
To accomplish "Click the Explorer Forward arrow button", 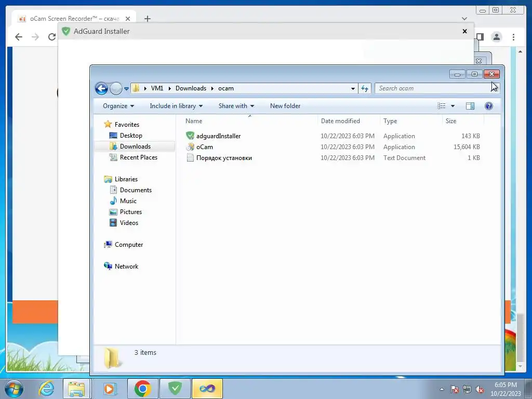I will [116, 88].
